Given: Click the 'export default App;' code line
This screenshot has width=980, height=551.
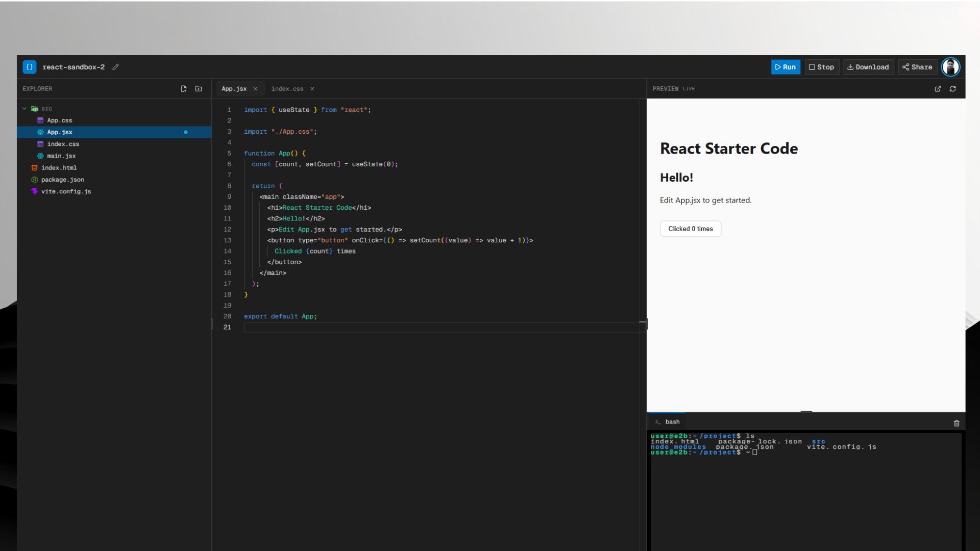Looking at the screenshot, I should (x=280, y=316).
